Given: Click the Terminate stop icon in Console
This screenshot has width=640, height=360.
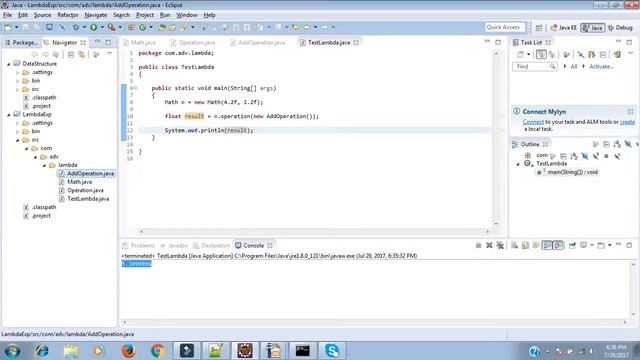Looking at the screenshot, I should (478, 245).
